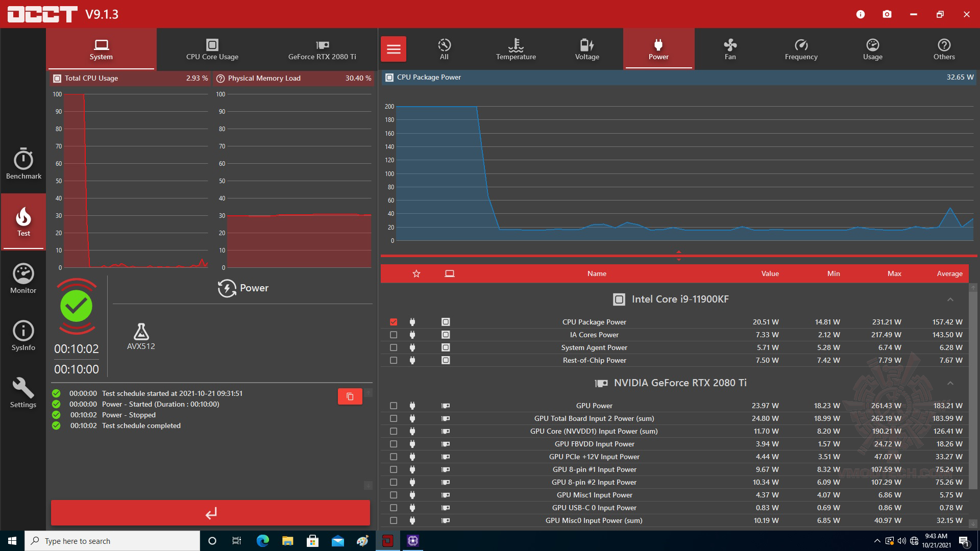
Task: Show Temperature sensors view
Action: [516, 49]
